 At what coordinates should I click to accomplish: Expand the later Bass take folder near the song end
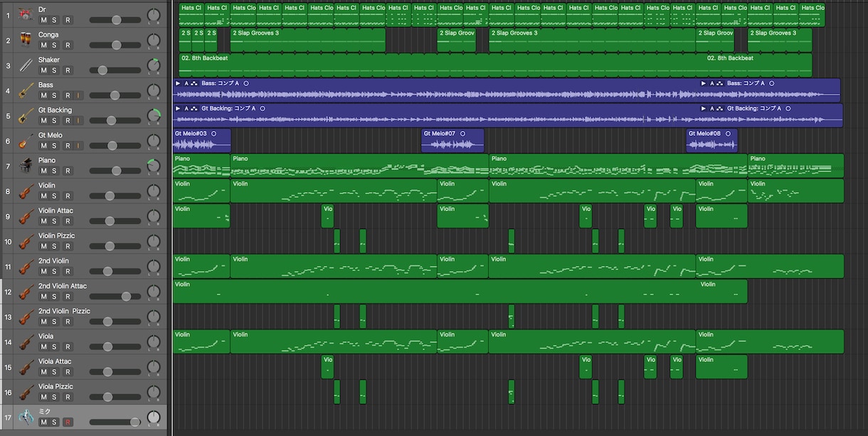pyautogui.click(x=704, y=83)
